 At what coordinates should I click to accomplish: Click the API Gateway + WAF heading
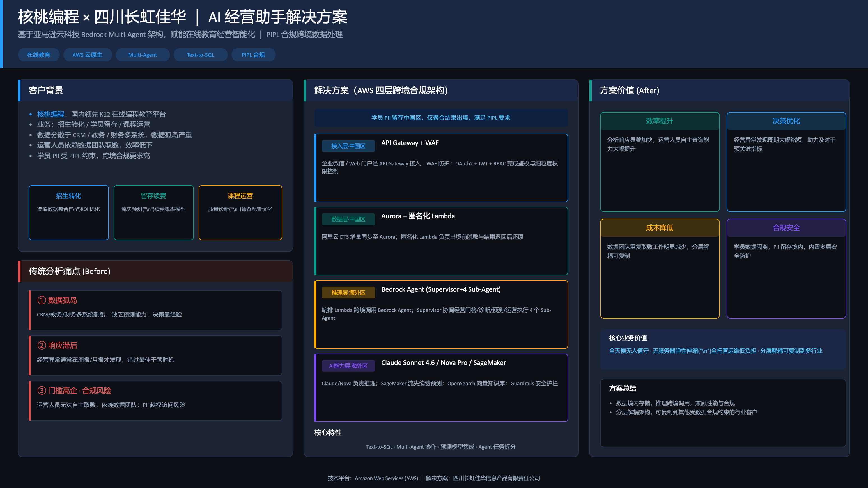click(x=410, y=143)
